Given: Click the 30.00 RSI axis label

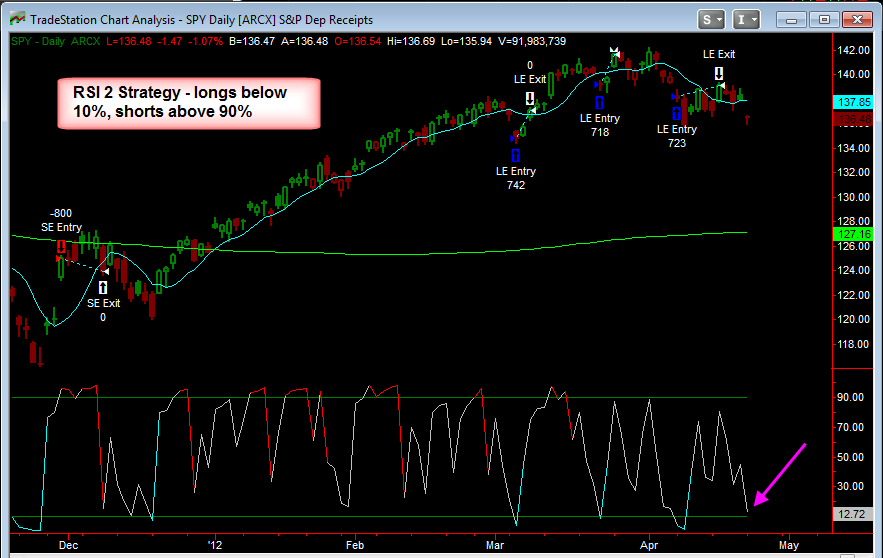Looking at the screenshot, I should tap(850, 486).
